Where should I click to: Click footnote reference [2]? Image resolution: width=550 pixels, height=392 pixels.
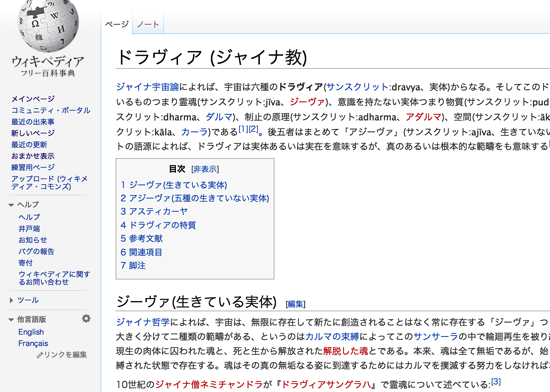(253, 129)
